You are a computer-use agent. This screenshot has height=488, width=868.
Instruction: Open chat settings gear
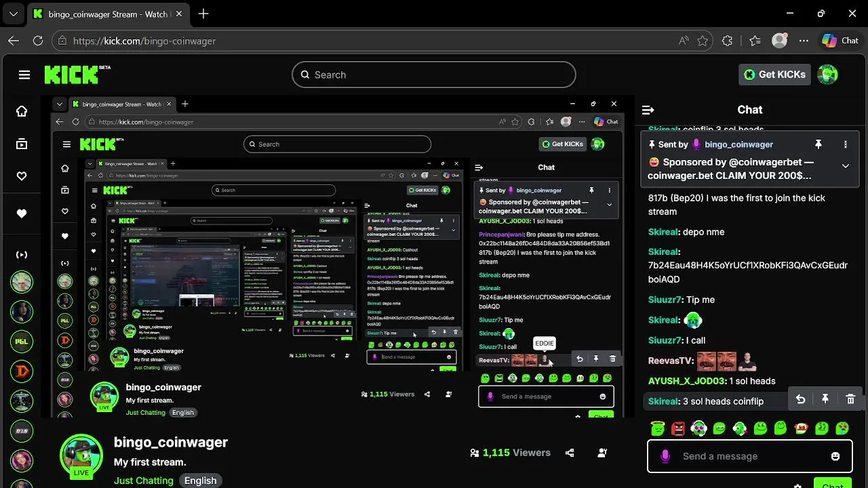797,485
